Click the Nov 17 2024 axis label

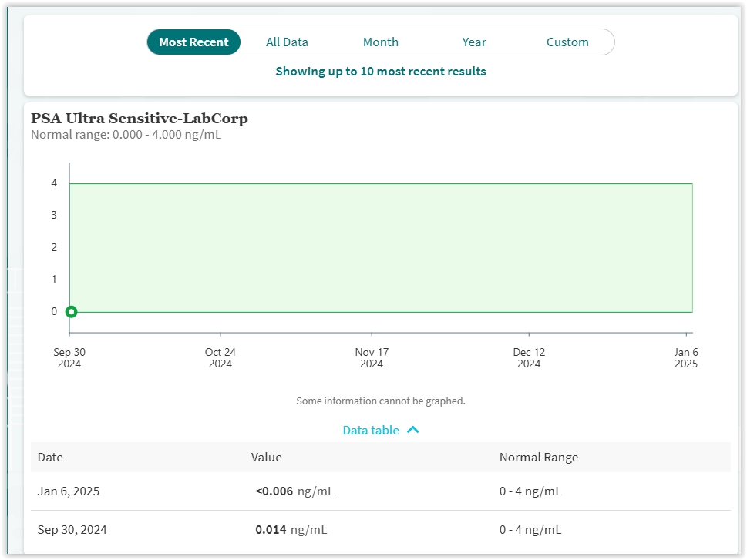pos(372,358)
